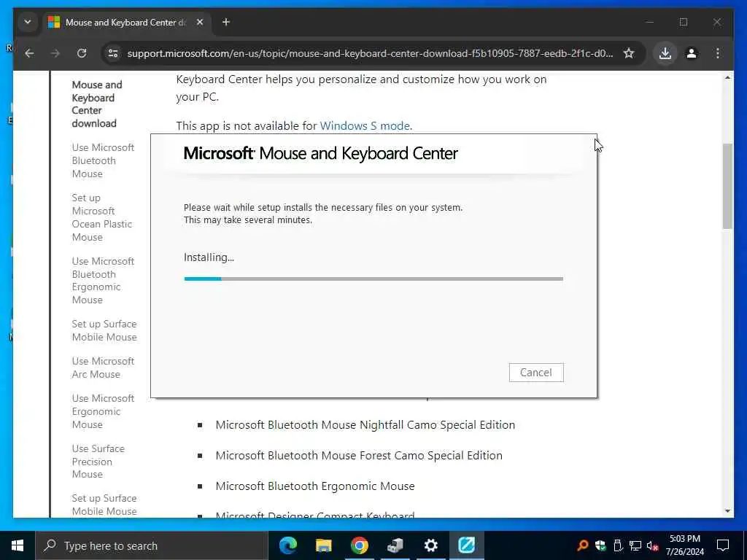Screen dimensions: 747x560
Task: Select text Microsoft Bluetooth Mouse Forest Camo Special Edition
Action: click(359, 455)
